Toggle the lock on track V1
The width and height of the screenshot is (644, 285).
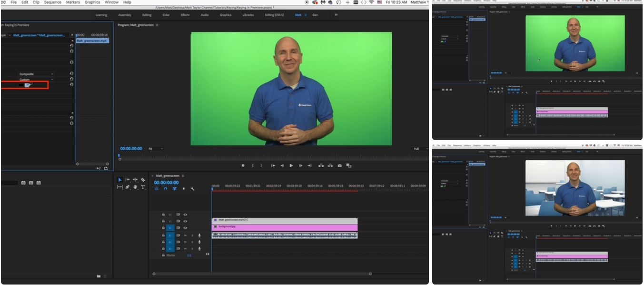click(163, 228)
